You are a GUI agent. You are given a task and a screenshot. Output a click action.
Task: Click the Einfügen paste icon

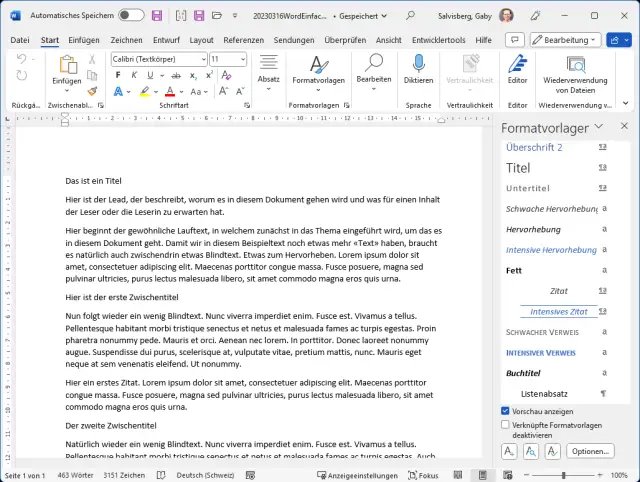point(67,65)
